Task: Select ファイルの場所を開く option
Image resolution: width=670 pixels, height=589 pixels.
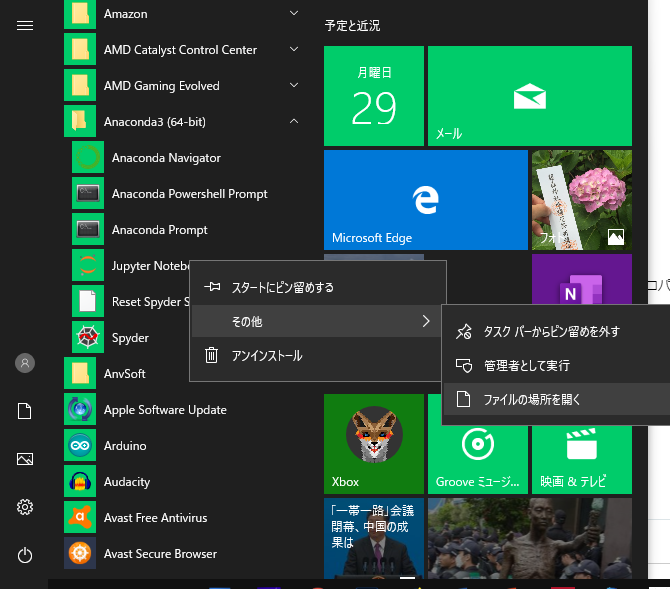Action: (557, 399)
